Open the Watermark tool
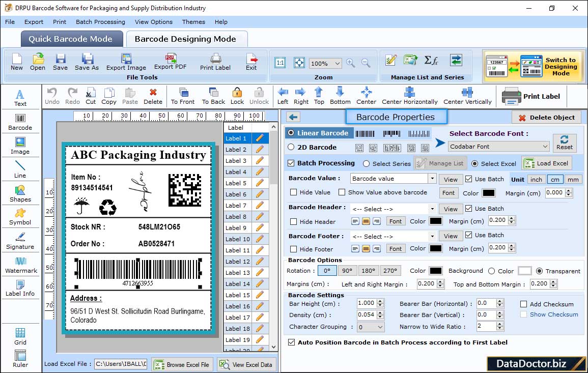Viewport: 588px width, 373px height. (21, 265)
